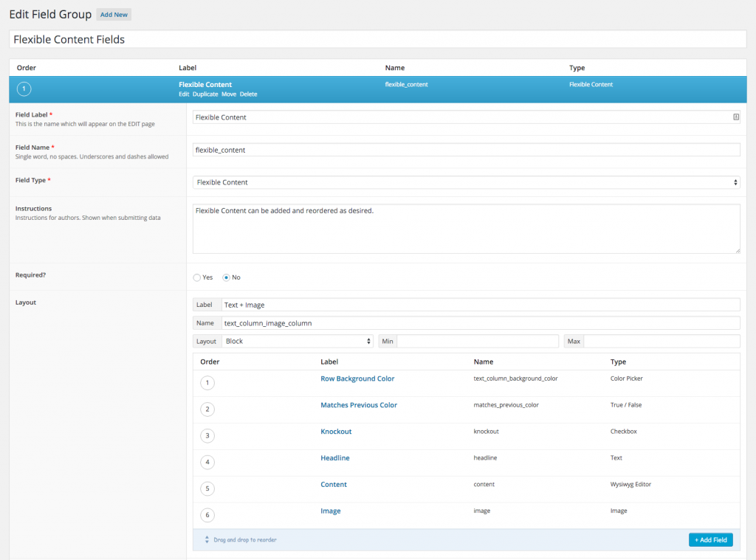Viewport: 756px width, 560px height.
Task: Click the Color Picker type cell
Action: click(x=626, y=378)
